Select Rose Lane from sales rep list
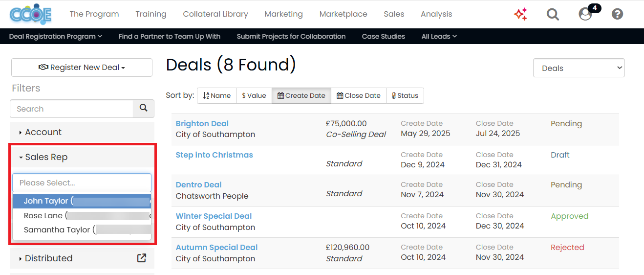The image size is (644, 275). (82, 215)
